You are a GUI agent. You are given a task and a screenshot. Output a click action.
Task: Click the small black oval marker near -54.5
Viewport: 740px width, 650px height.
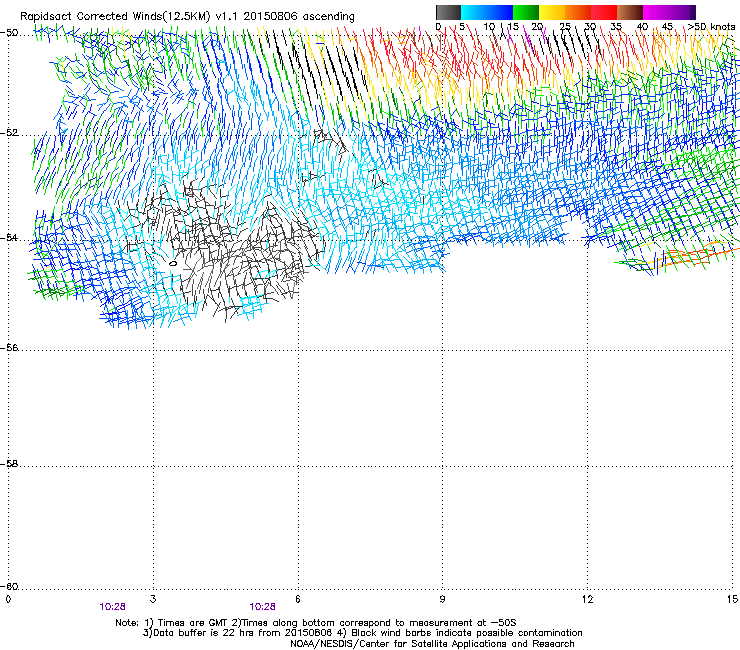tap(173, 263)
